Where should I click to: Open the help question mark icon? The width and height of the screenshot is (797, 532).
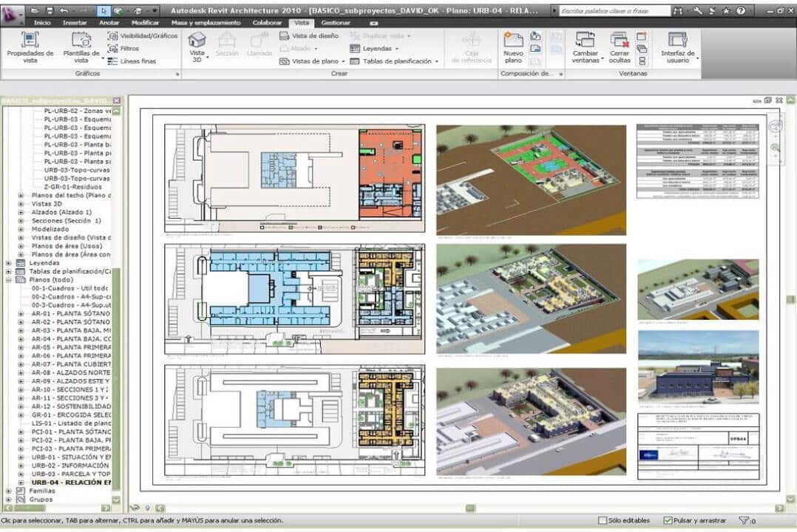(x=741, y=10)
